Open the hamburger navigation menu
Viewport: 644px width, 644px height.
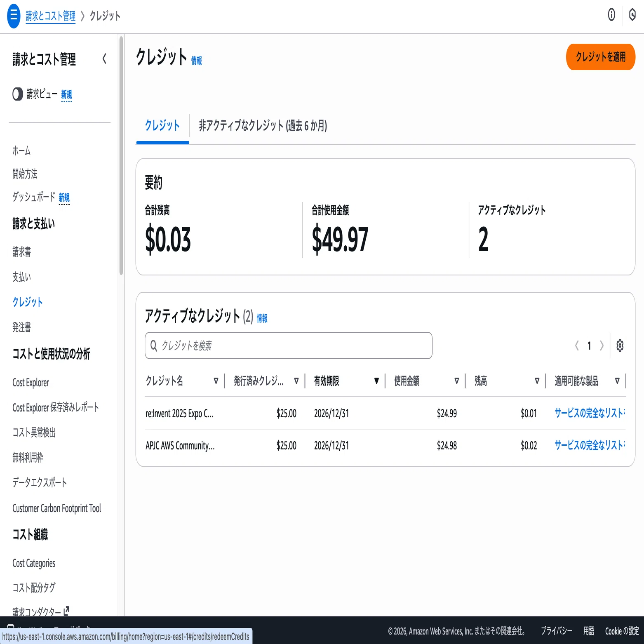[x=14, y=16]
